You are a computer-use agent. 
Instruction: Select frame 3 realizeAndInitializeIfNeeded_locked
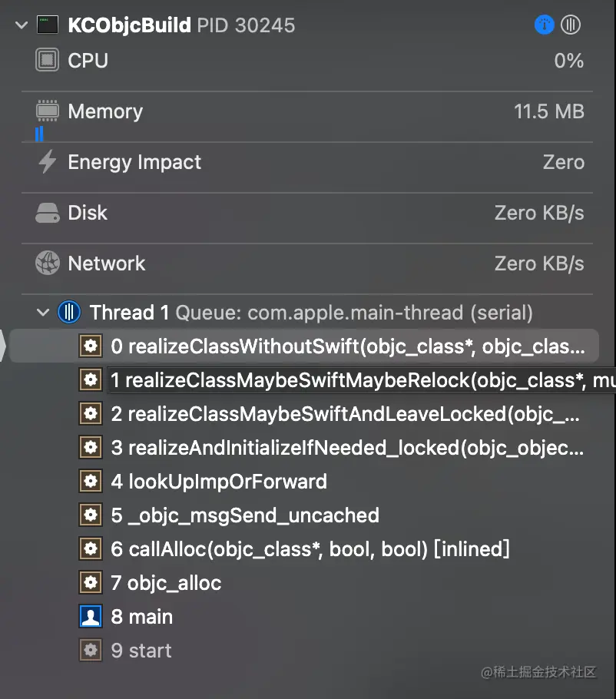click(331, 448)
